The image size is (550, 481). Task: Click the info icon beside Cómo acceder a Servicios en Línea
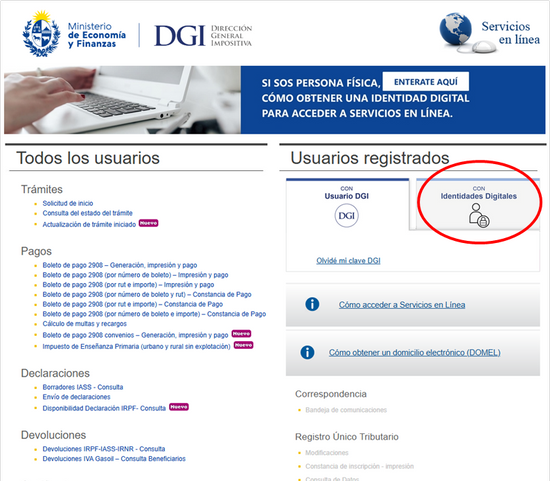coord(312,304)
